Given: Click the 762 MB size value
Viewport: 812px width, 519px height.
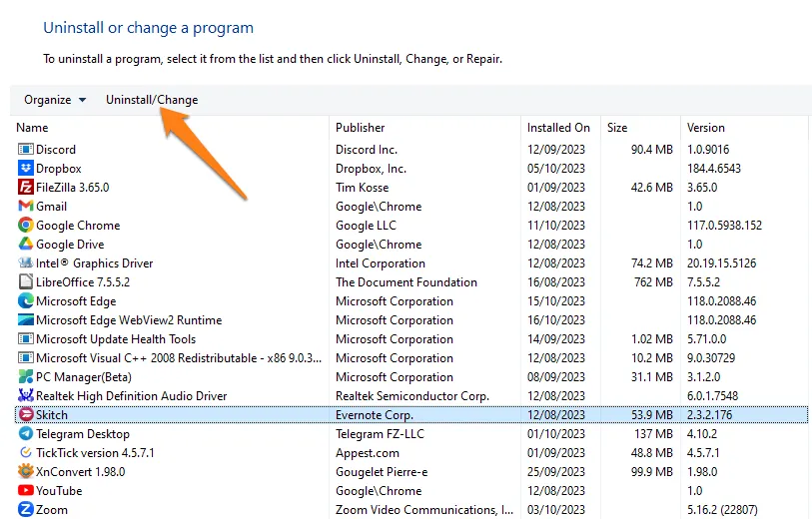Looking at the screenshot, I should tap(653, 282).
